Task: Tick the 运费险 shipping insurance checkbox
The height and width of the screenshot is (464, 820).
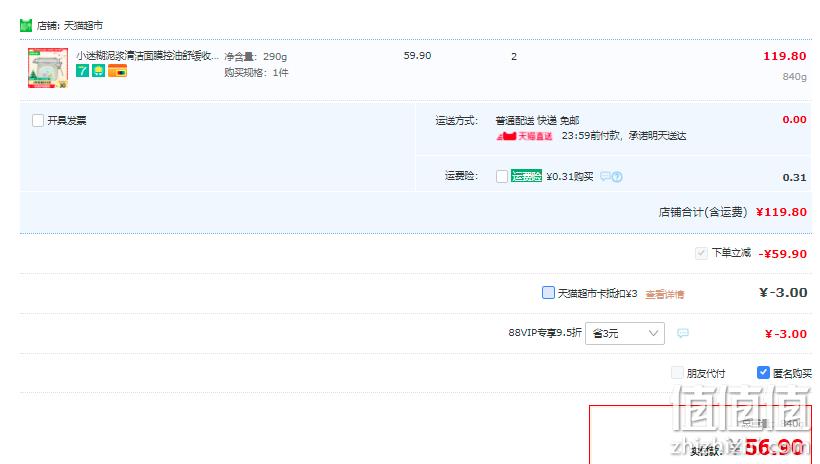Action: (502, 176)
